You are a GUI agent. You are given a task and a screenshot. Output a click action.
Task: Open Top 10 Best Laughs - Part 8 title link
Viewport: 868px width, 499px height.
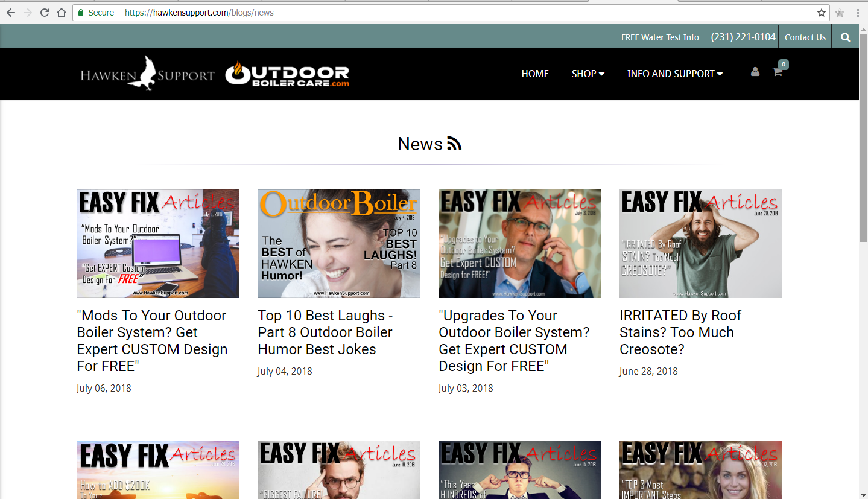[326, 332]
